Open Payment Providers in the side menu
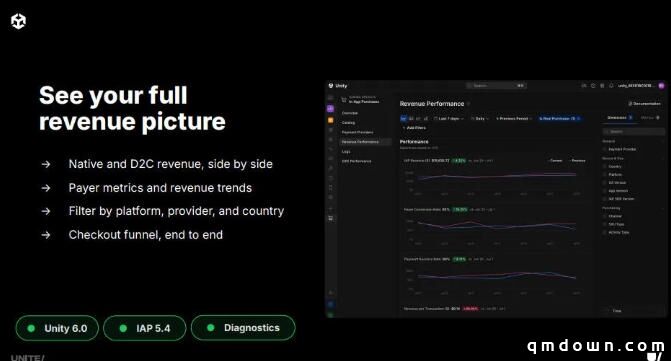 tap(357, 132)
